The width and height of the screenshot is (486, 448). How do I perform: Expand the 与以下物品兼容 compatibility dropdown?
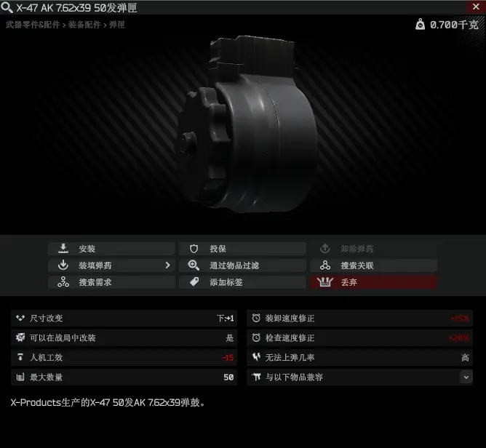coord(466,377)
